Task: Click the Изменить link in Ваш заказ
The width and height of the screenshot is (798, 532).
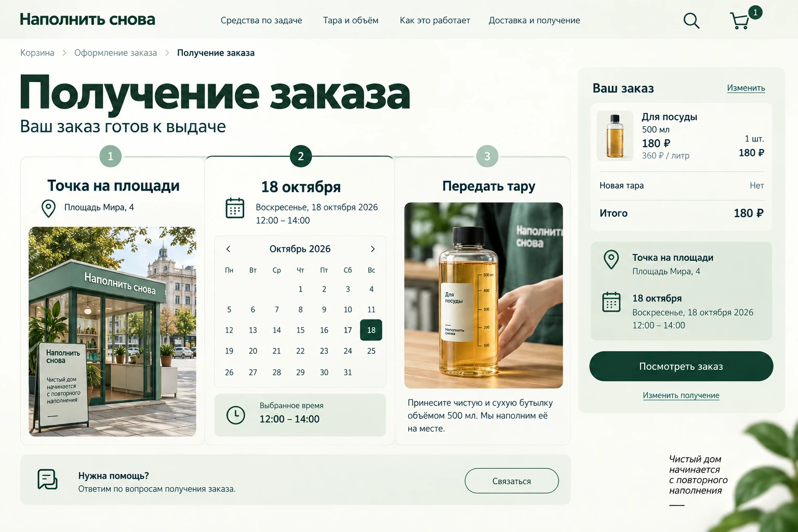Action: (746, 88)
